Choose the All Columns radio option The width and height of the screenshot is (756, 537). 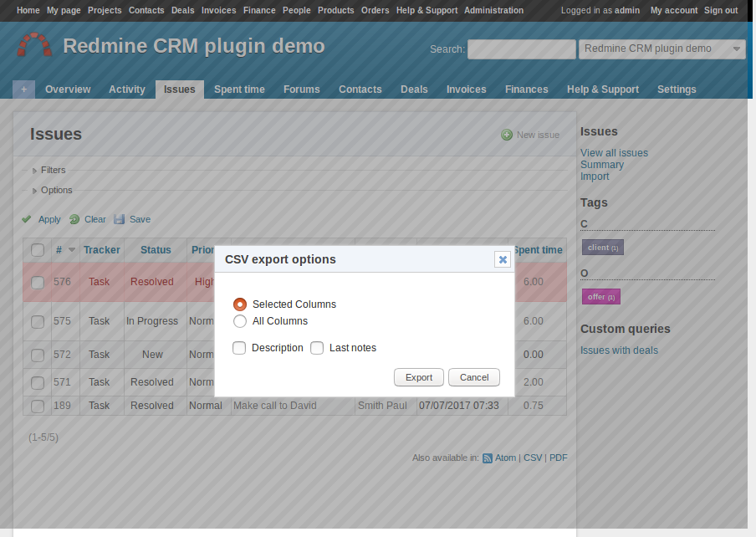(x=240, y=321)
